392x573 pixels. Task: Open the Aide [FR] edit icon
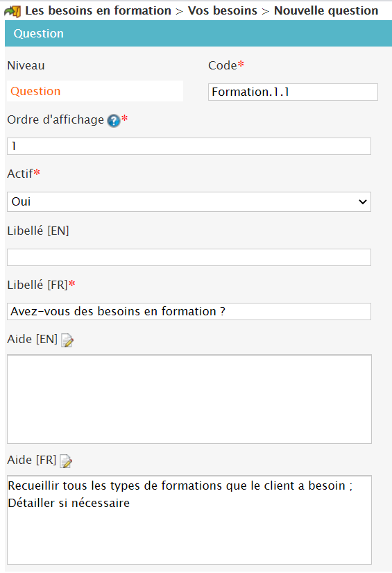point(66,461)
